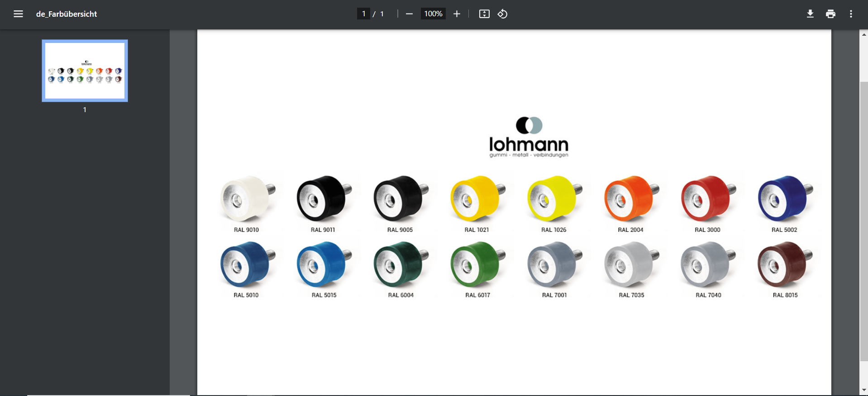The image size is (868, 396).
Task: Print the document
Action: click(830, 14)
